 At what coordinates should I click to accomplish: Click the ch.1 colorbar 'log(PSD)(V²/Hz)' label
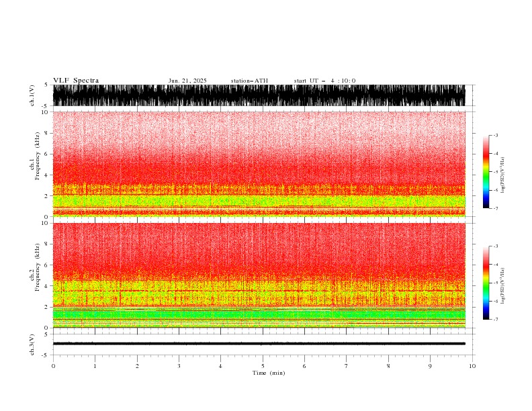tap(503, 175)
